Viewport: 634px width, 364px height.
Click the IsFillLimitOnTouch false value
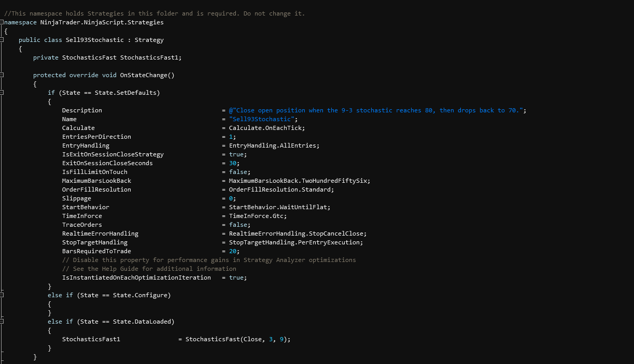[x=239, y=172]
